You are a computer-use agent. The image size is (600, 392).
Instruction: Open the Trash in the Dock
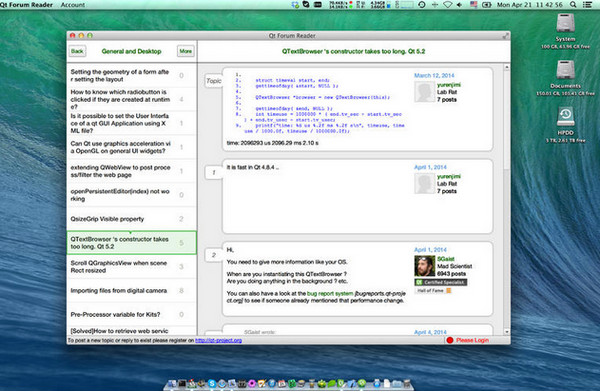(x=407, y=383)
